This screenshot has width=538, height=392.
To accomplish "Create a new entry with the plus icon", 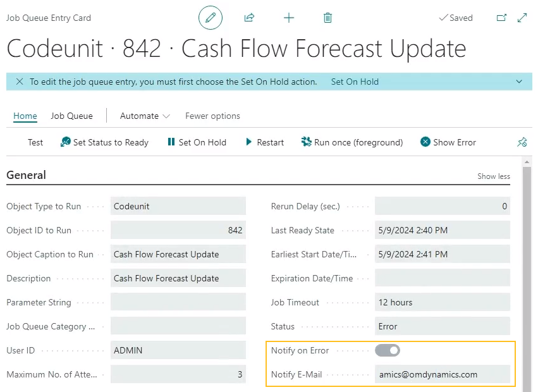I will tap(288, 18).
